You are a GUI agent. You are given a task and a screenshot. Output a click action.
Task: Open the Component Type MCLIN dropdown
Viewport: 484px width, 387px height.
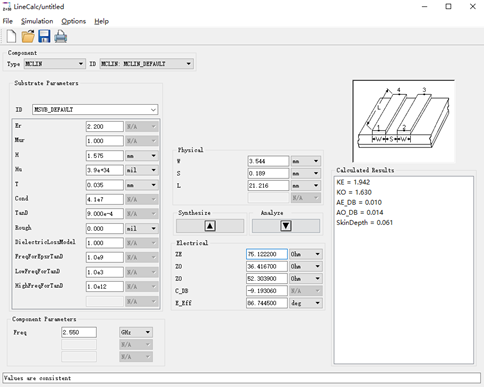[54, 64]
